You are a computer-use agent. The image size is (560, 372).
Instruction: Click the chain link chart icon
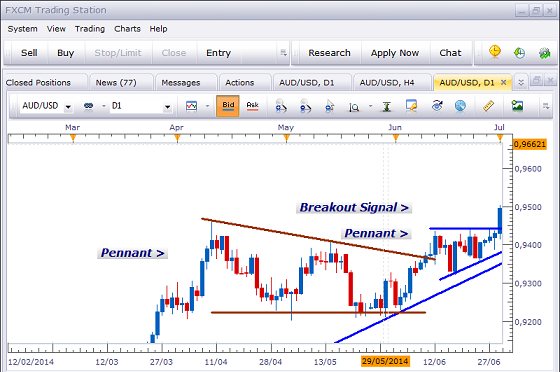click(x=88, y=106)
